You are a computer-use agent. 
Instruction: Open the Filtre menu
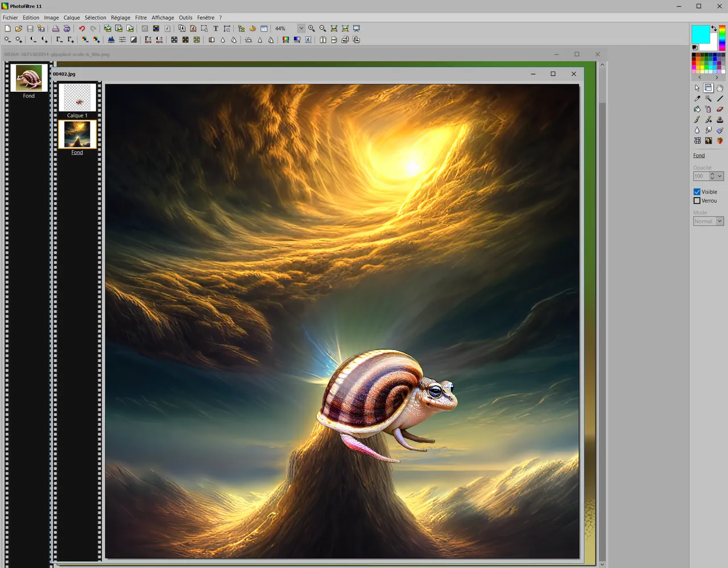(140, 18)
